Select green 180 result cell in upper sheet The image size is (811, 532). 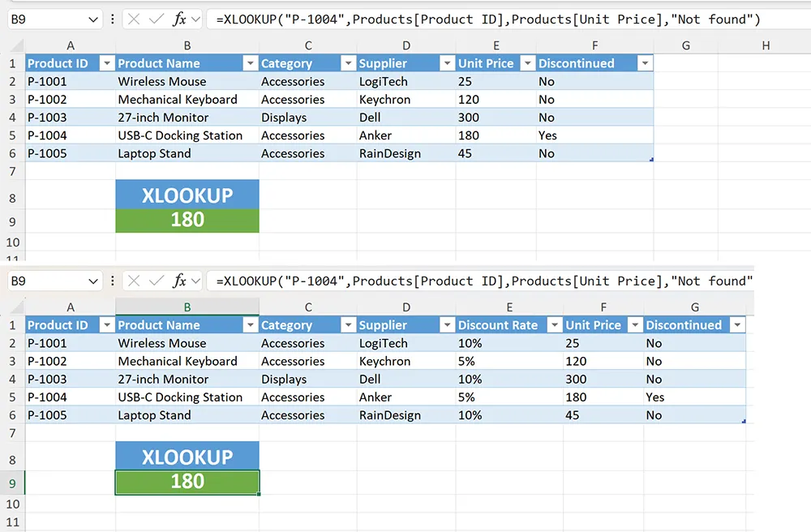pyautogui.click(x=187, y=220)
